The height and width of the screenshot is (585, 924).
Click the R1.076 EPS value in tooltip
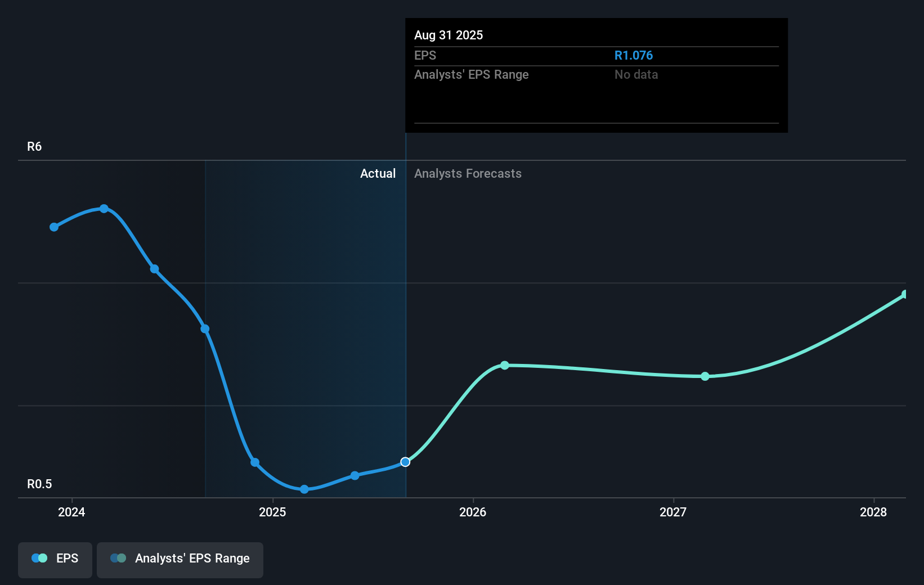634,55
